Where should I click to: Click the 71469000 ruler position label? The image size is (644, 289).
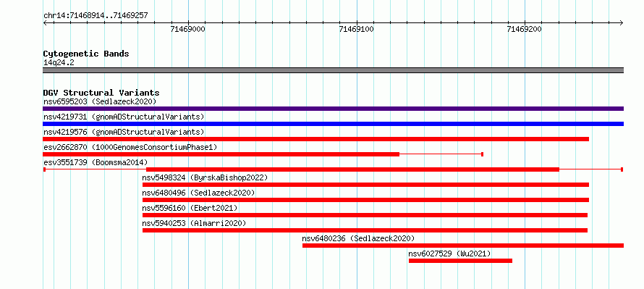188,29
